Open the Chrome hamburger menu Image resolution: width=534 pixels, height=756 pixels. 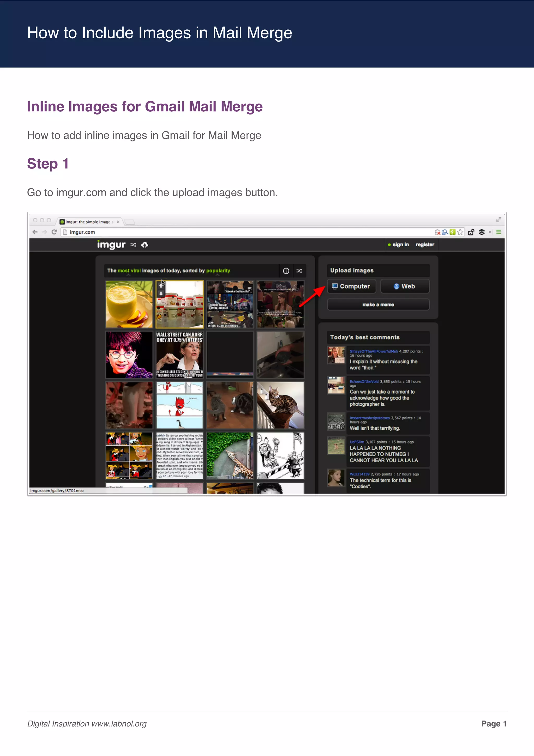click(499, 232)
